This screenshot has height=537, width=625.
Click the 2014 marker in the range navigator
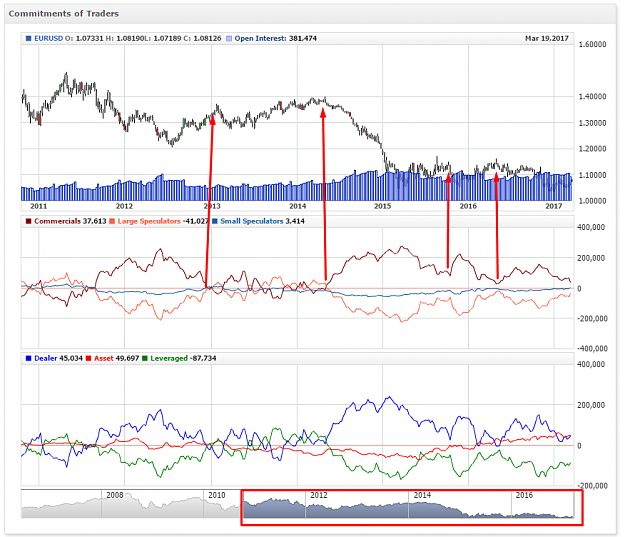(x=422, y=495)
